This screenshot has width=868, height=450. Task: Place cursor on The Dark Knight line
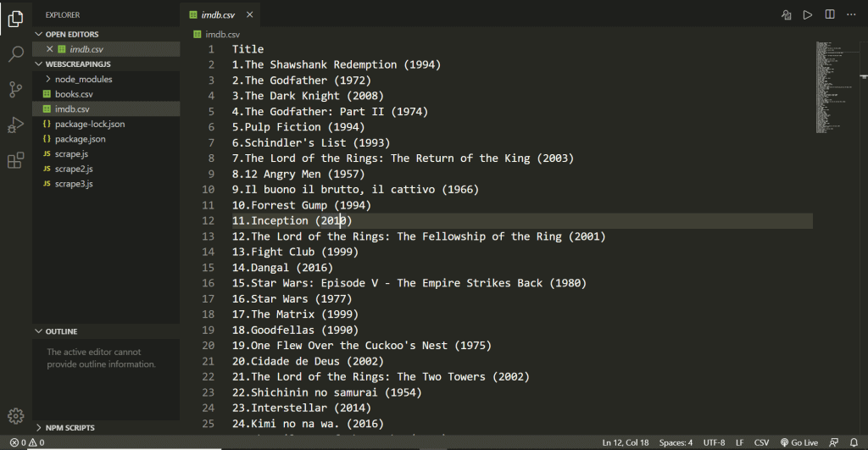[308, 96]
